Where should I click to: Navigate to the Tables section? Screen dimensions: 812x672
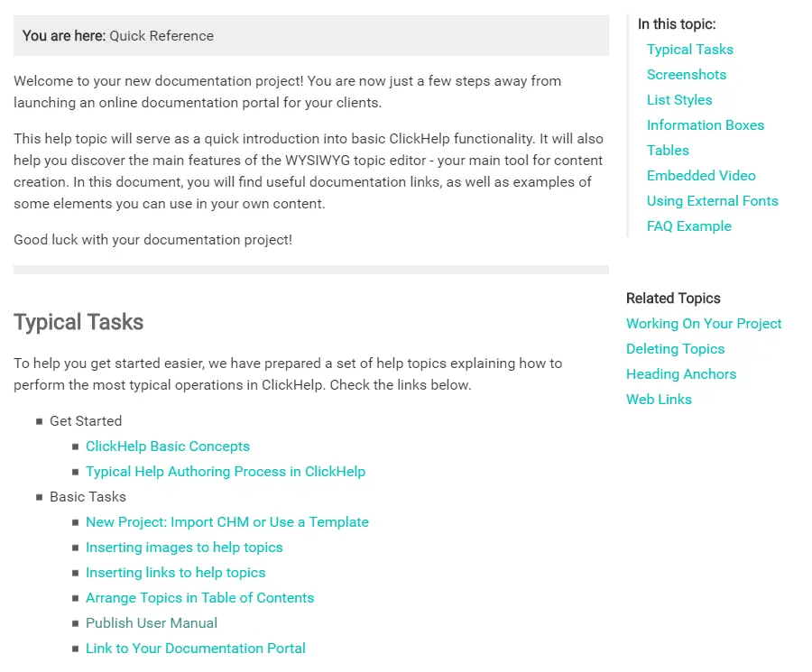click(x=667, y=151)
